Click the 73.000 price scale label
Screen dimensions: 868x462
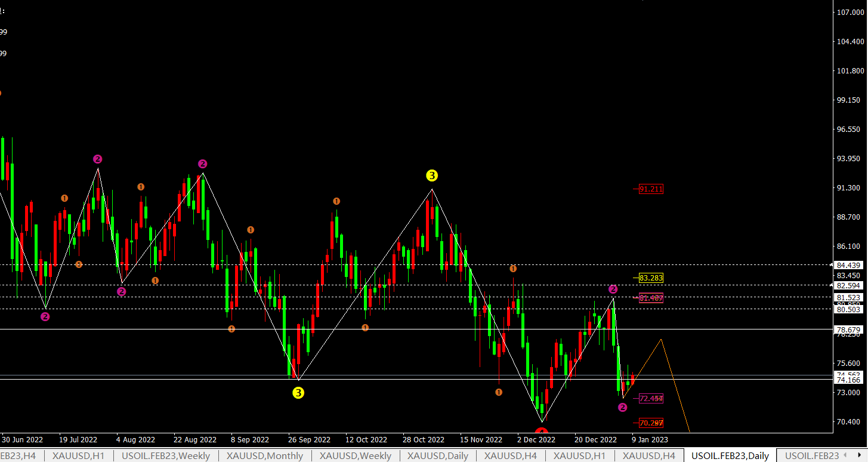pos(848,393)
